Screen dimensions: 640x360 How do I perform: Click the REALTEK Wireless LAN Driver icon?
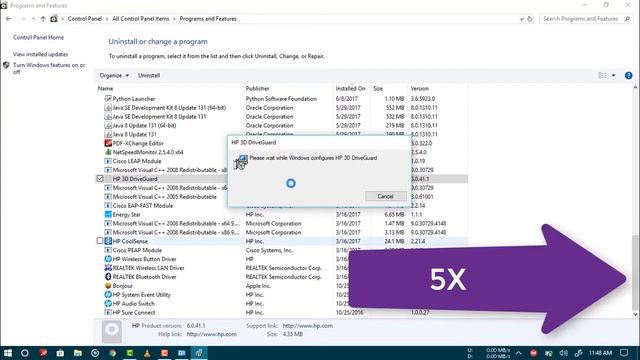tap(108, 268)
